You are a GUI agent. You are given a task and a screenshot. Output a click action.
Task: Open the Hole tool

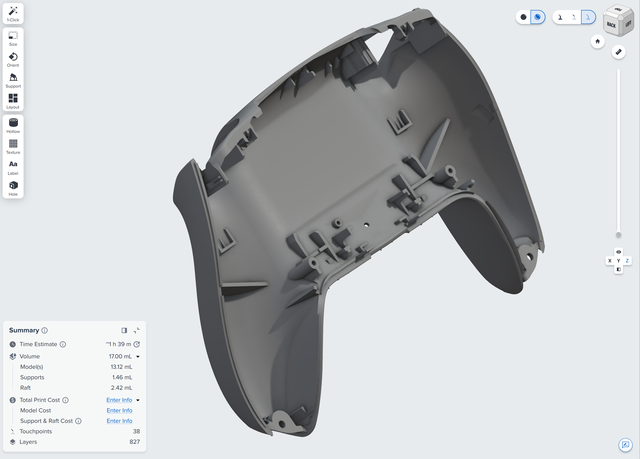click(13, 188)
